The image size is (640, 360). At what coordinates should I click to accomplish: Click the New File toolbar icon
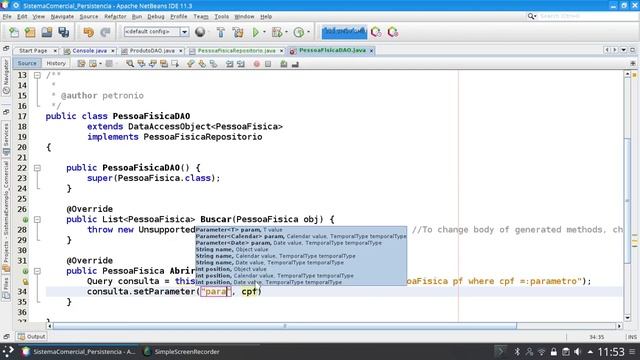click(x=14, y=32)
